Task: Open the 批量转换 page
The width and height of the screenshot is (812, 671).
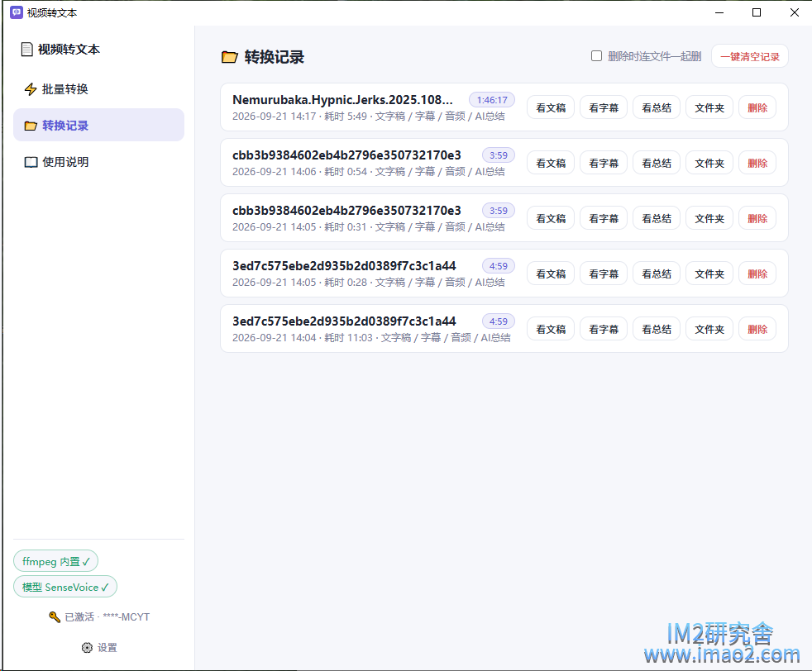Action: [98, 89]
